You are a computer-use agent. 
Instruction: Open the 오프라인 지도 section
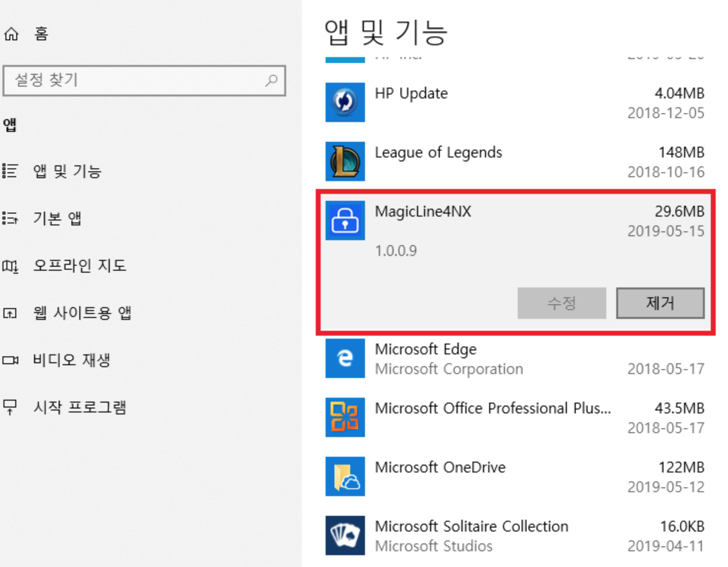point(80,266)
